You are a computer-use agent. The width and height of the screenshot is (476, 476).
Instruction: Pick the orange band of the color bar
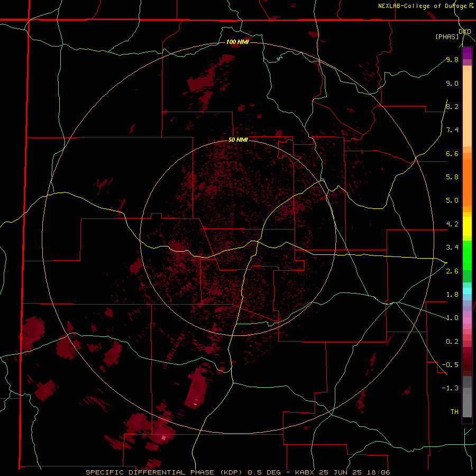coord(467,182)
